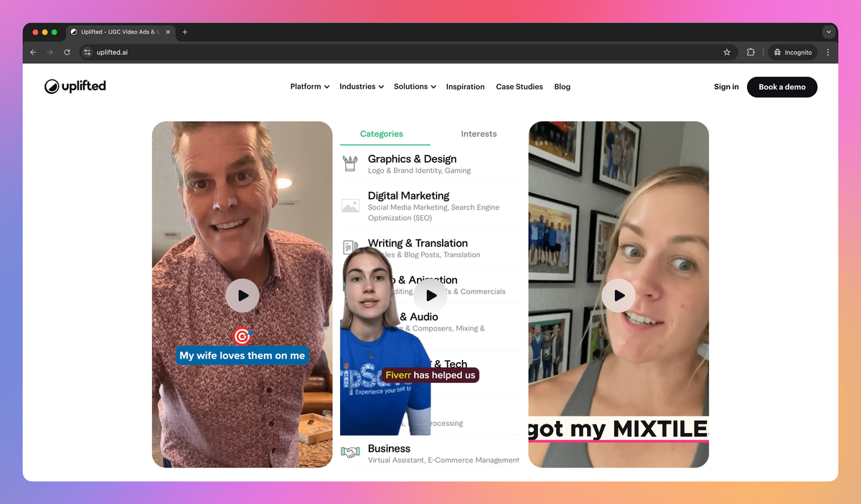This screenshot has height=504, width=861.
Task: Click the Business handshake icon
Action: tap(350, 452)
